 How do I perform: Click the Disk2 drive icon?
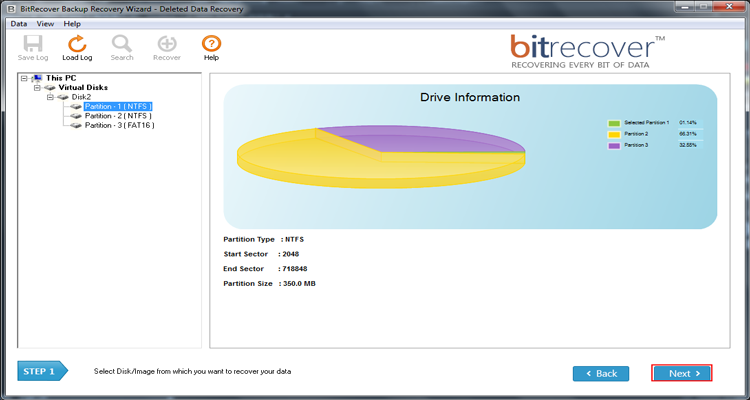[63, 97]
